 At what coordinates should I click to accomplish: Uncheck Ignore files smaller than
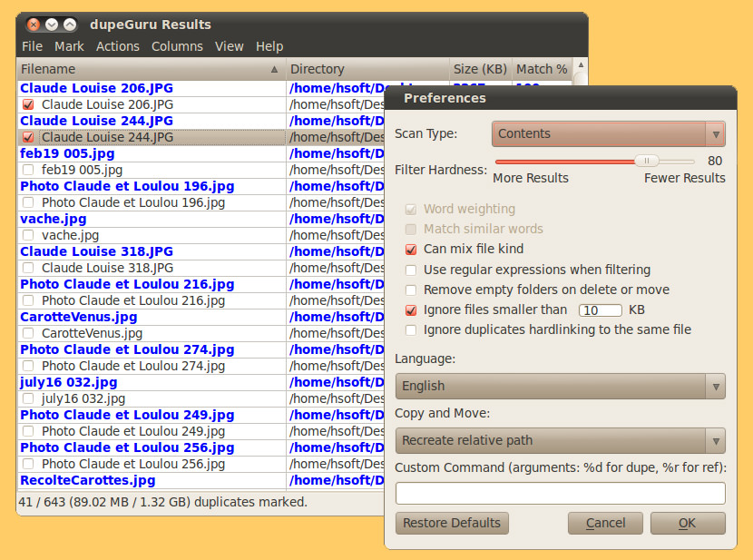[411, 310]
